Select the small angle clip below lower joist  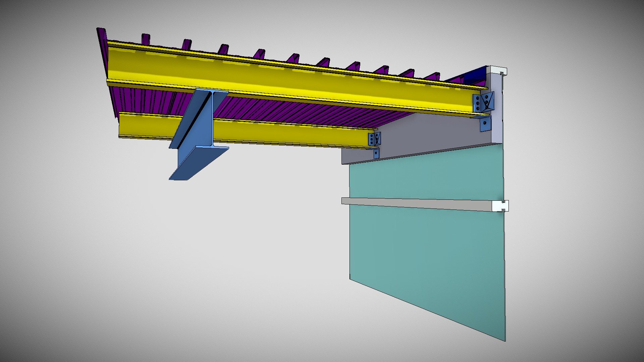[x=376, y=153]
